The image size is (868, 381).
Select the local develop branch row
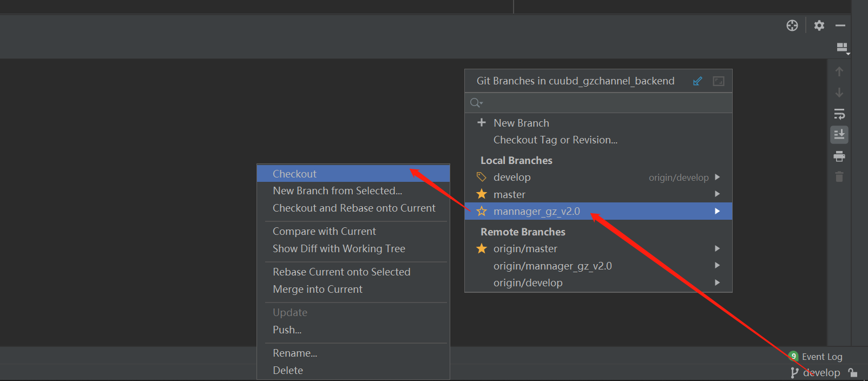(599, 178)
